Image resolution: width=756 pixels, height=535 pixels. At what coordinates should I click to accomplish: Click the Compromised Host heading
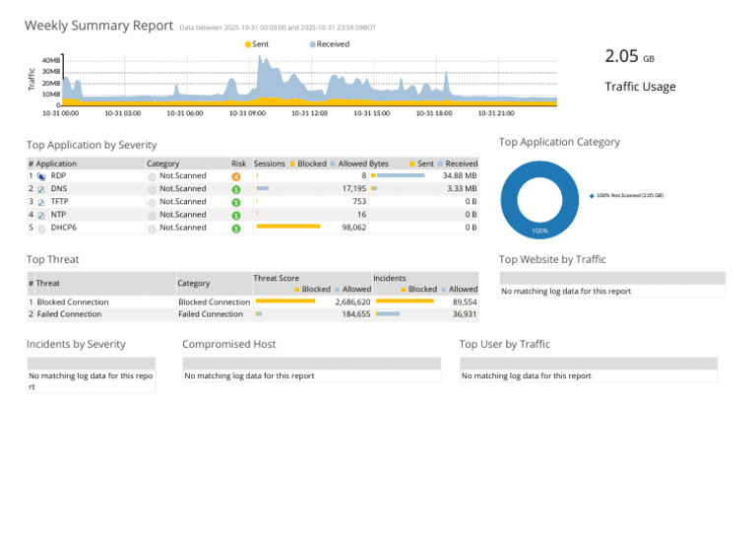[x=229, y=345]
